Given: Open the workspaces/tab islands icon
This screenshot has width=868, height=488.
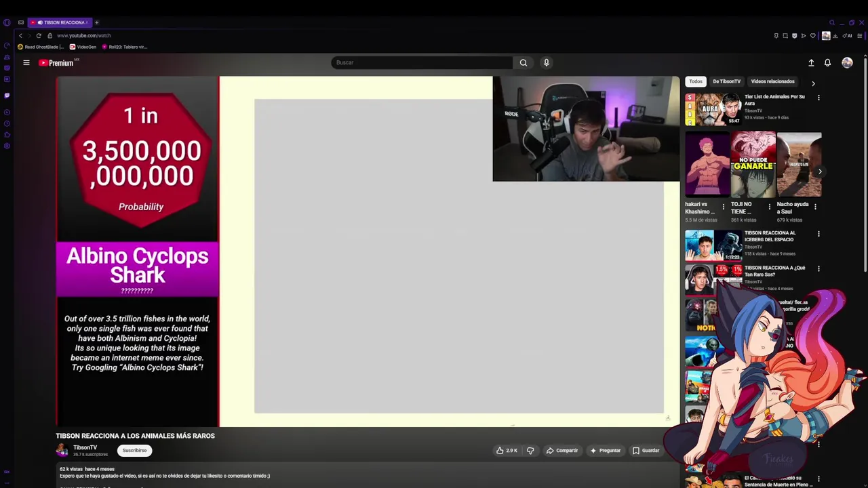Looking at the screenshot, I should 21,22.
